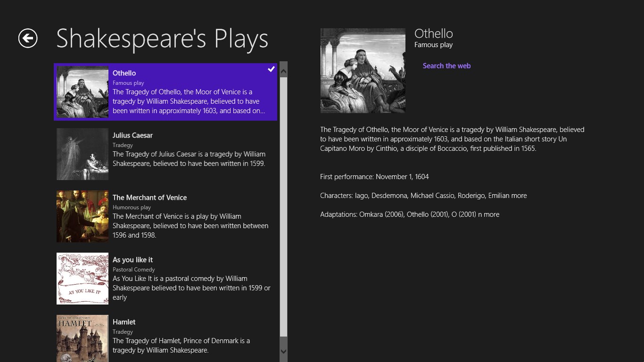The width and height of the screenshot is (644, 362).
Task: Click the large Othello image in details
Action: [363, 71]
